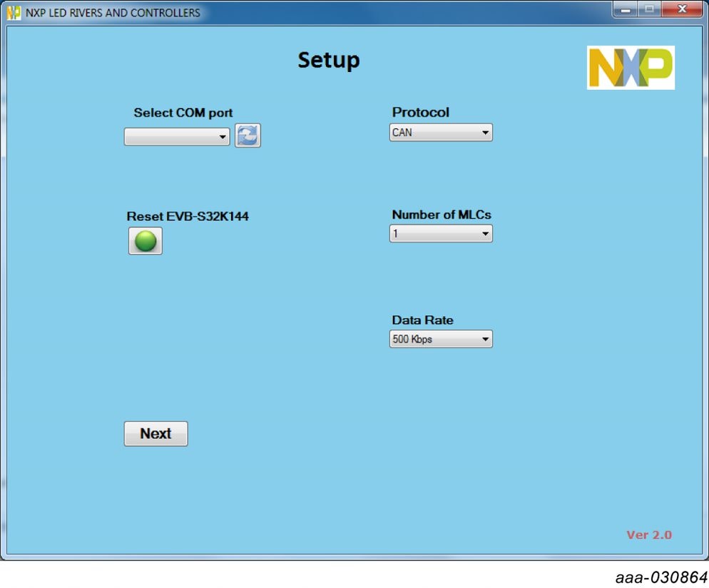709x588 pixels.
Task: Click the Next button
Action: [155, 434]
